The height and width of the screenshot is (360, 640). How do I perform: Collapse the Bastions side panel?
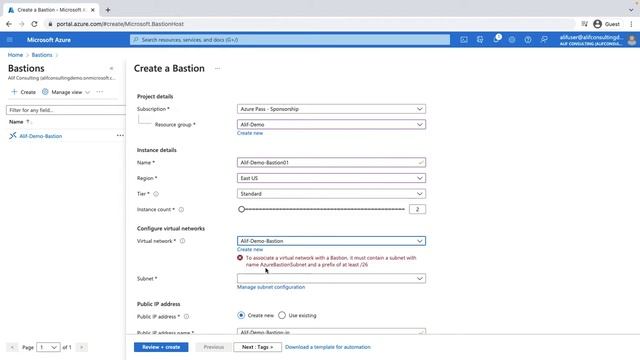pyautogui.click(x=111, y=69)
